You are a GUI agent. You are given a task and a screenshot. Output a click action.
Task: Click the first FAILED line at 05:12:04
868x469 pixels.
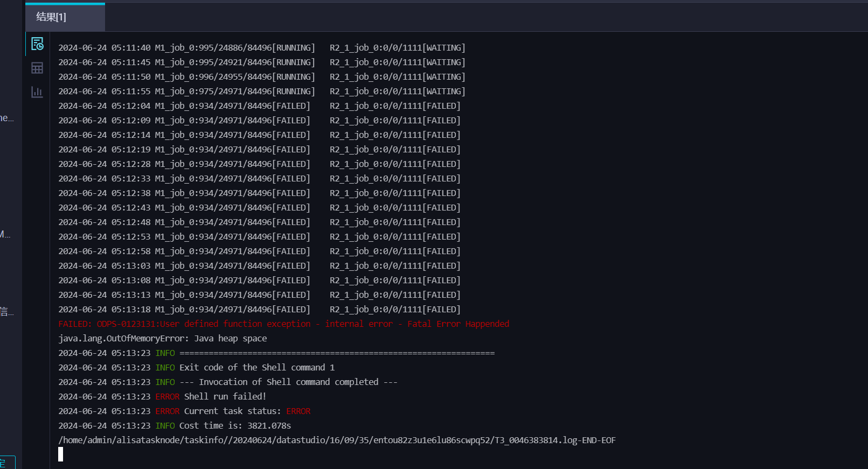(259, 106)
